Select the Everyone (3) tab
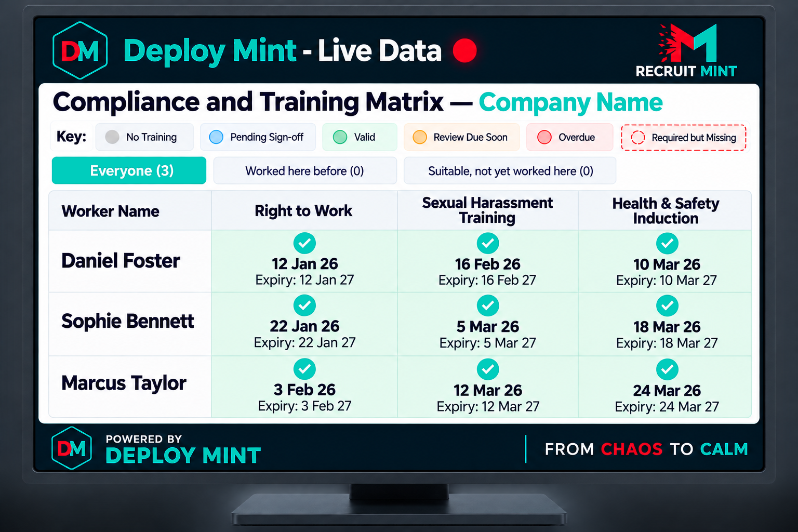Viewport: 798px width, 532px height. (129, 170)
